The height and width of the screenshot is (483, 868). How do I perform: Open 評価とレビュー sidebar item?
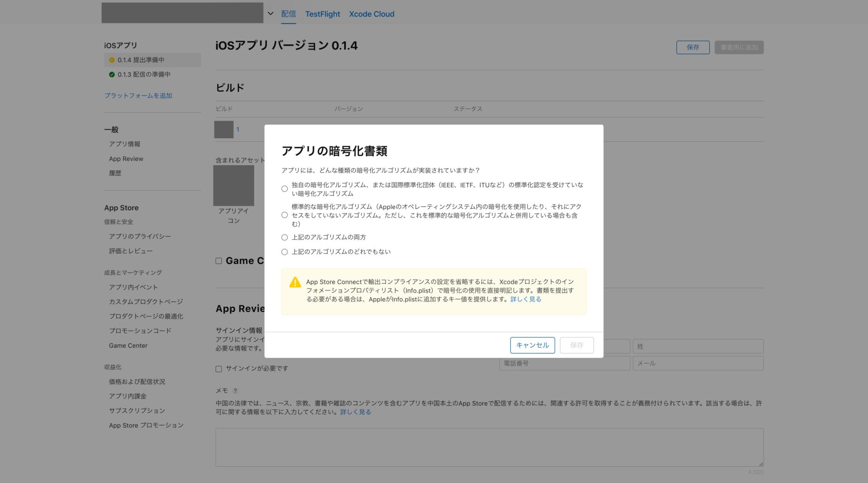[131, 251]
